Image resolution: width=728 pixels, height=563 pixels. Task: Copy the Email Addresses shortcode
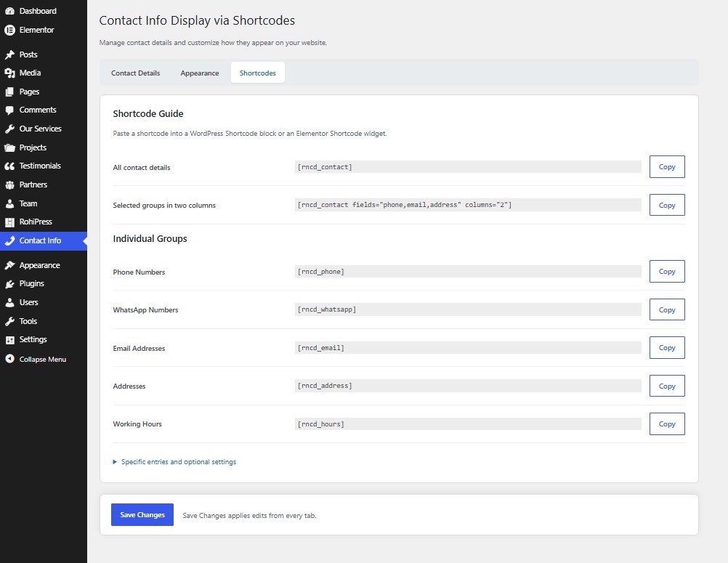click(667, 348)
